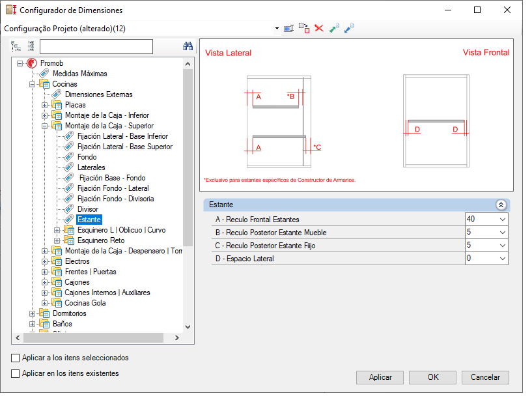Click the folder icon beside Baños
This screenshot has height=402, width=532.
point(44,324)
